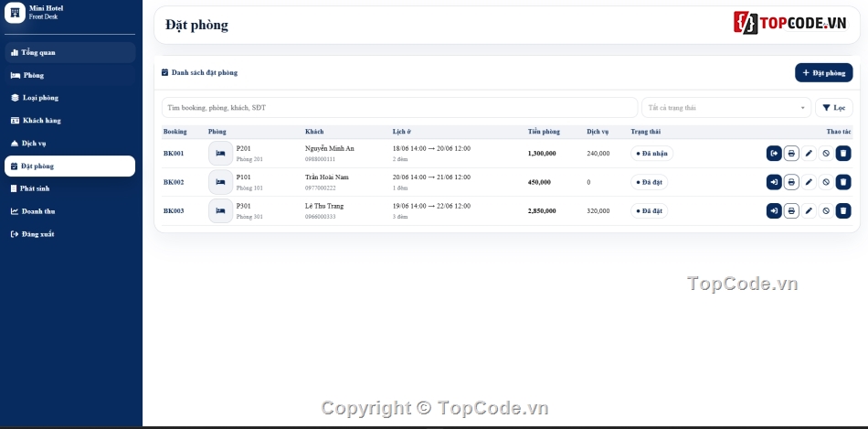Apply filters with the Lọc button
The image size is (868, 429).
tap(833, 108)
